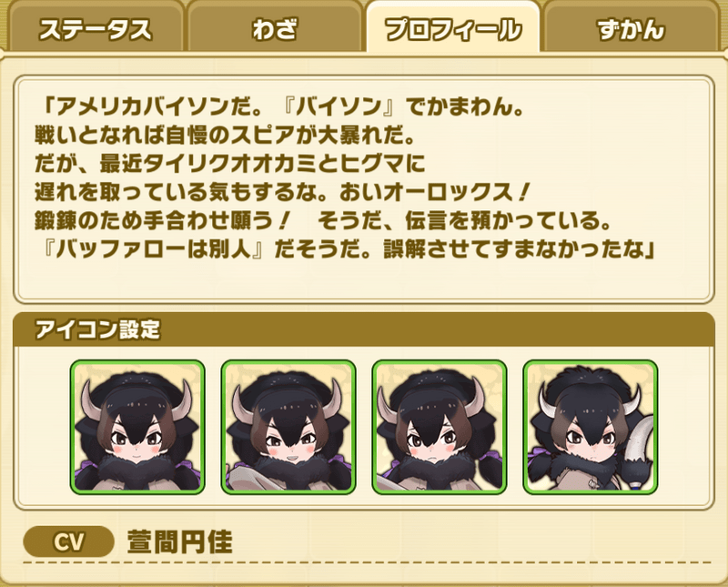Choose the second bison expression thumbnail
Image resolution: width=728 pixels, height=587 pixels.
click(288, 427)
